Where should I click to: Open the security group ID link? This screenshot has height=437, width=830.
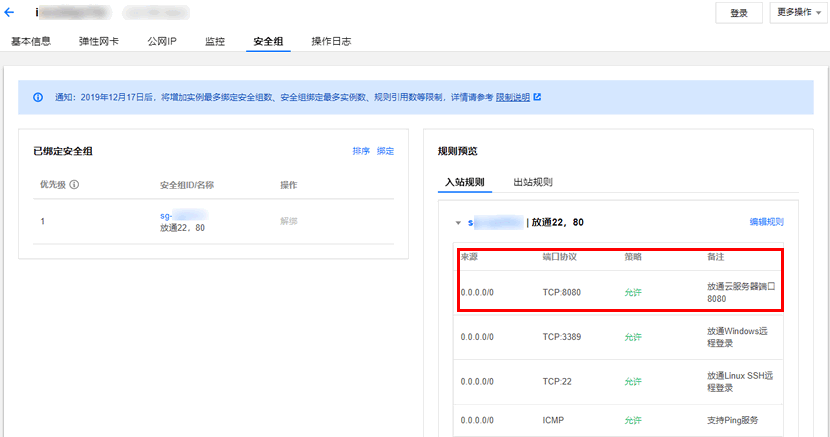[x=183, y=215]
